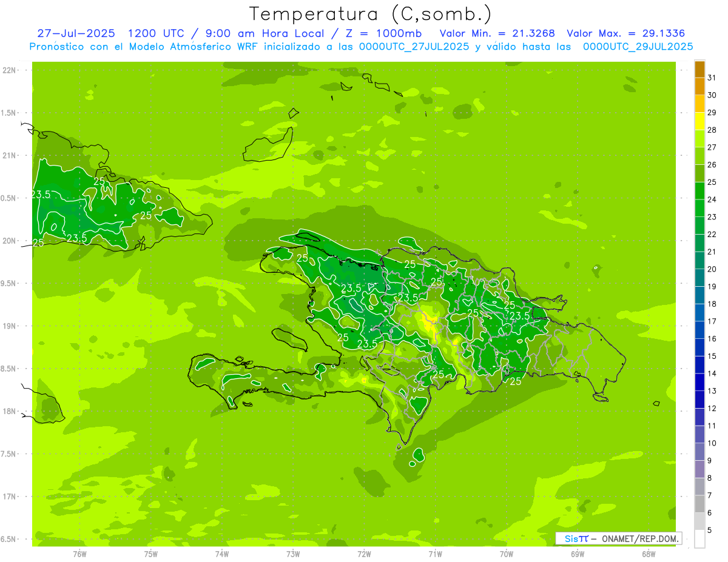The height and width of the screenshot is (562, 728).
Task: Click the colorbar scale label "22"
Action: 712,235
